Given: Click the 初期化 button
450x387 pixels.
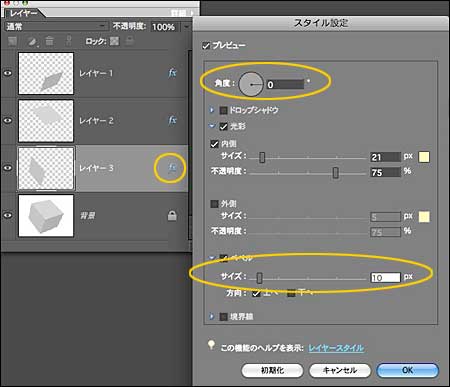Looking at the screenshot, I should [x=272, y=370].
